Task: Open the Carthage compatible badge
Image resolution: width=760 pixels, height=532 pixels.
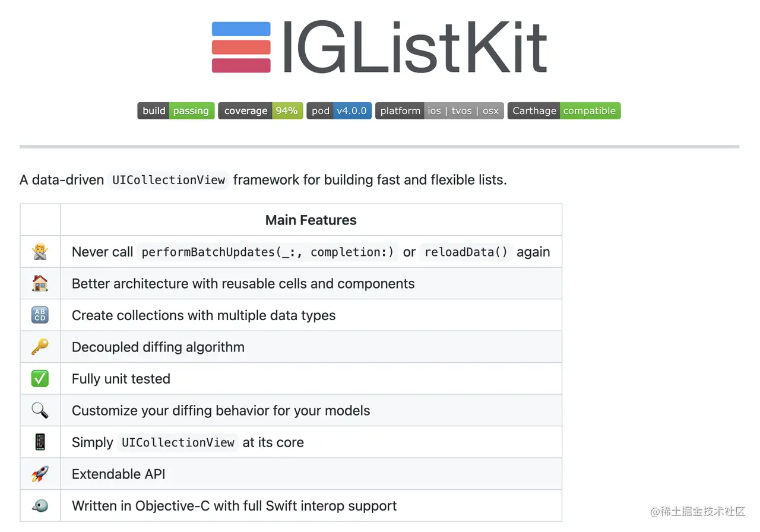Action: click(x=563, y=111)
